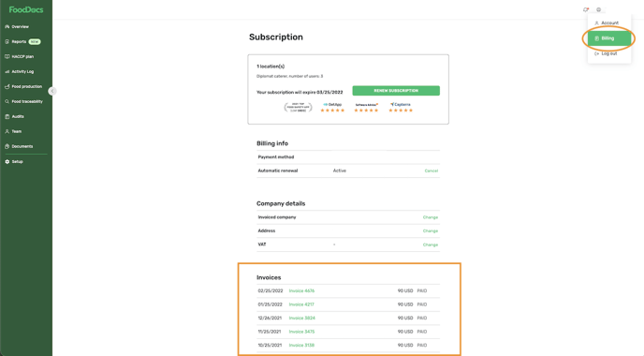Click the Audits clipboard icon
644x356 pixels.
pyautogui.click(x=7, y=116)
